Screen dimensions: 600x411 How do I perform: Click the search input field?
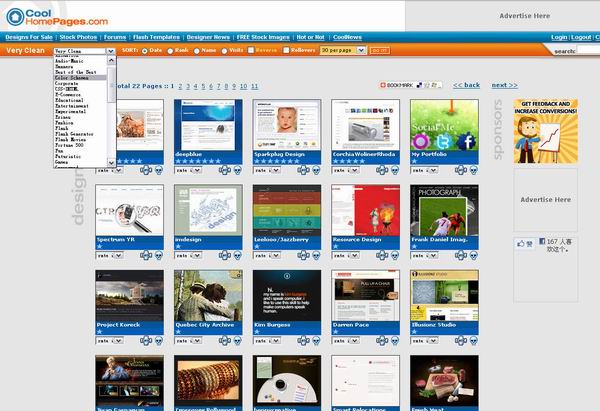pyautogui.click(x=589, y=50)
